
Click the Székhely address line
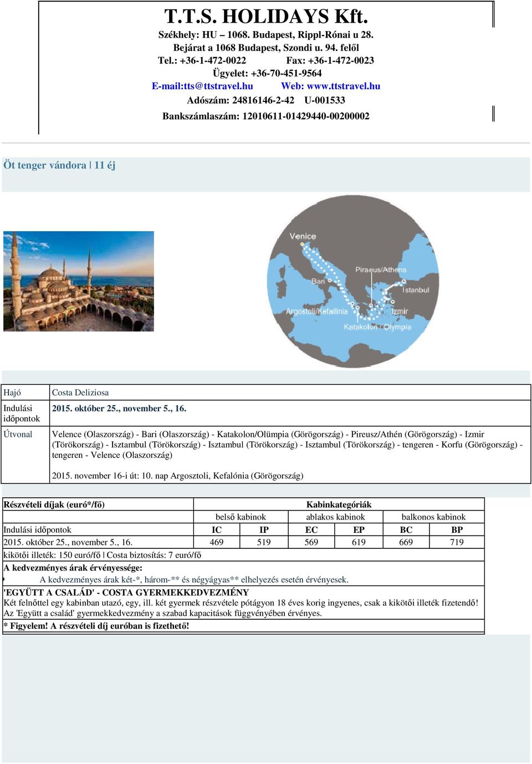coord(266,34)
